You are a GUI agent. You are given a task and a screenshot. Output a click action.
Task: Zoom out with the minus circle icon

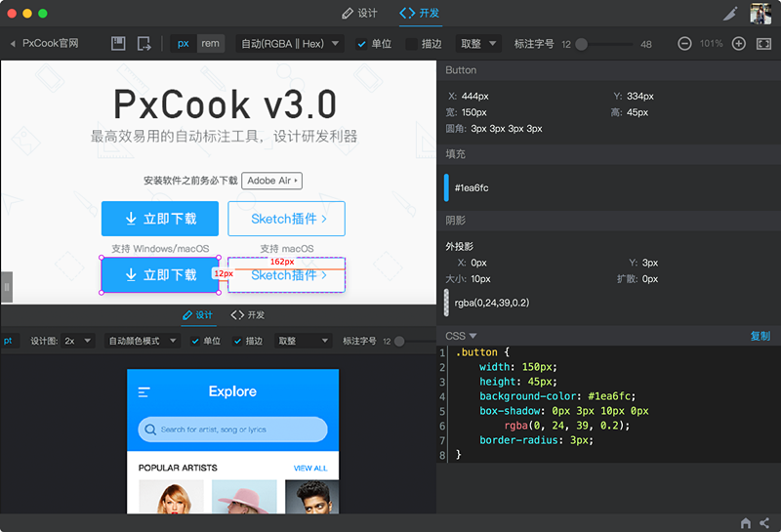(684, 43)
